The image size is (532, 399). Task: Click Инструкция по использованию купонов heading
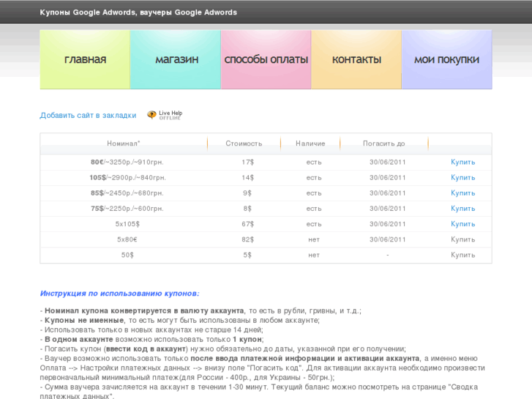click(x=119, y=294)
